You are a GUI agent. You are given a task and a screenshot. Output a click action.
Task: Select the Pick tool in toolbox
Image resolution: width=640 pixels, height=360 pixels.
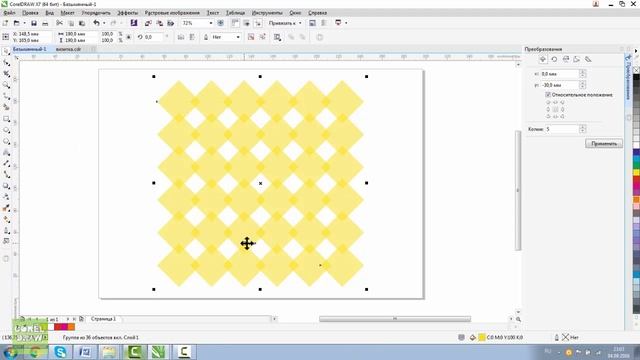coord(6,51)
